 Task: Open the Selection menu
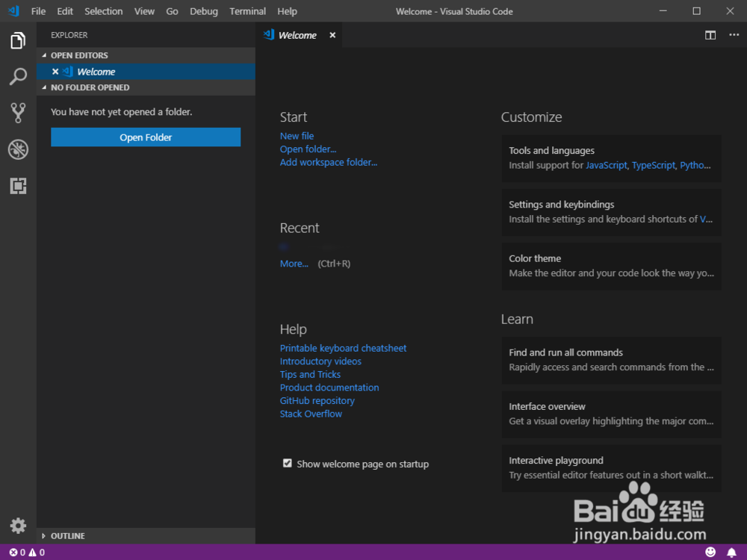(x=103, y=11)
